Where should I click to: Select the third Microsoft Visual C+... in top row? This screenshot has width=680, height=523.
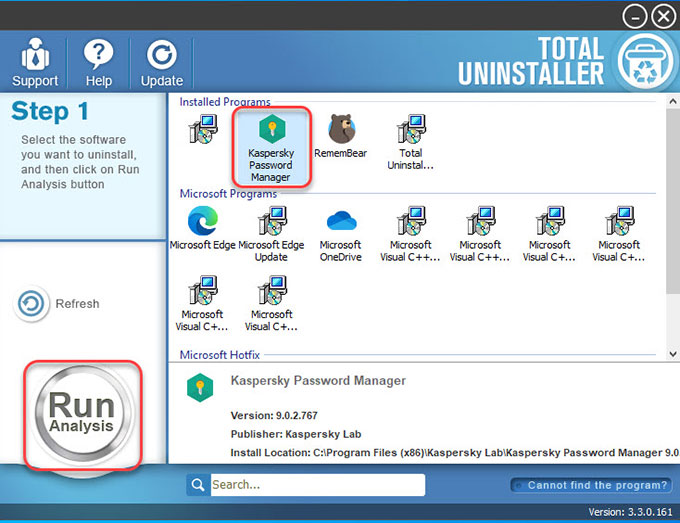click(549, 234)
